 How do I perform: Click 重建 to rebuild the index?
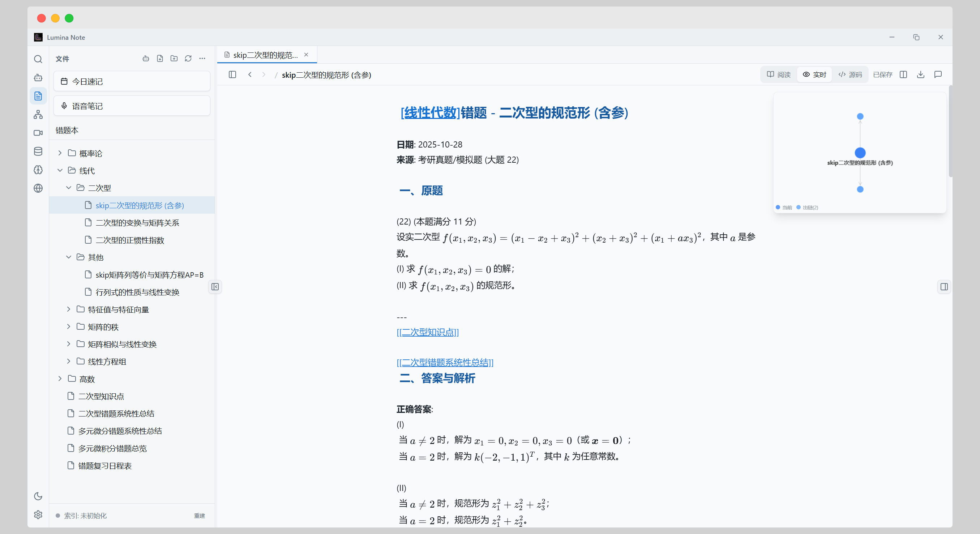point(199,516)
